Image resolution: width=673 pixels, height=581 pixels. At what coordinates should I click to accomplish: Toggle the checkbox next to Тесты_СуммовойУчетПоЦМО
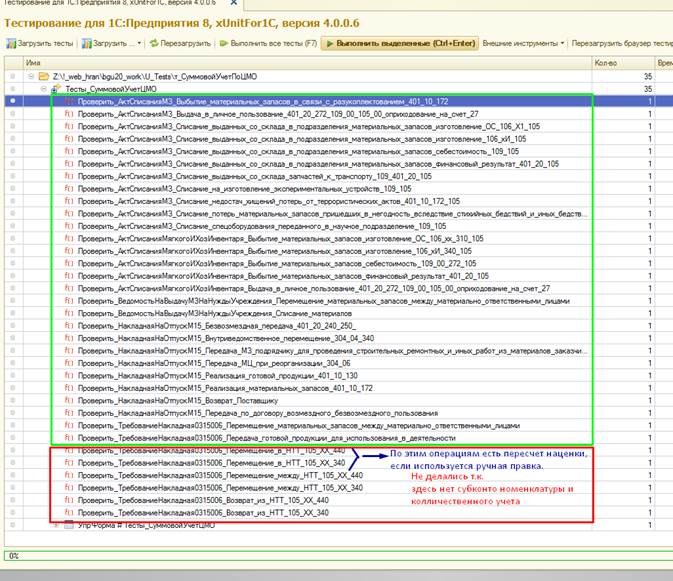click(x=11, y=89)
